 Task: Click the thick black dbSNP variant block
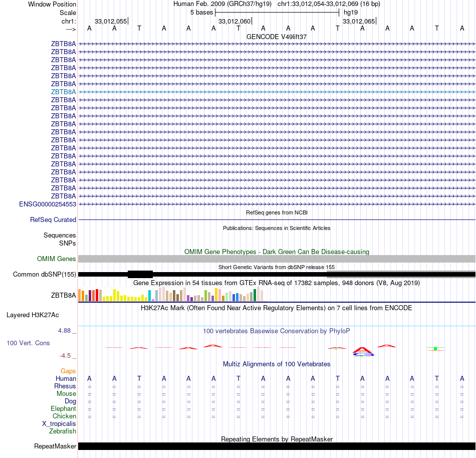[x=140, y=275]
